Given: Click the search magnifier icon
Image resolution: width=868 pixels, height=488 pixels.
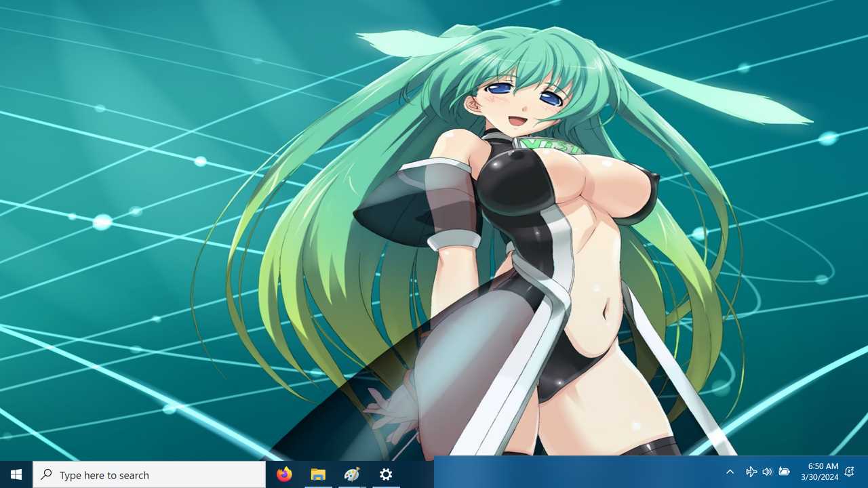Looking at the screenshot, I should [x=46, y=474].
